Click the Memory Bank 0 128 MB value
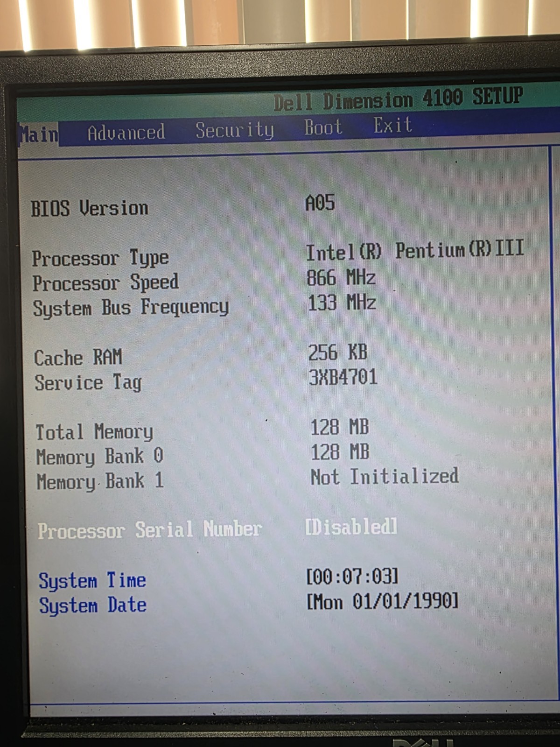The width and height of the screenshot is (560, 747). pyautogui.click(x=340, y=452)
